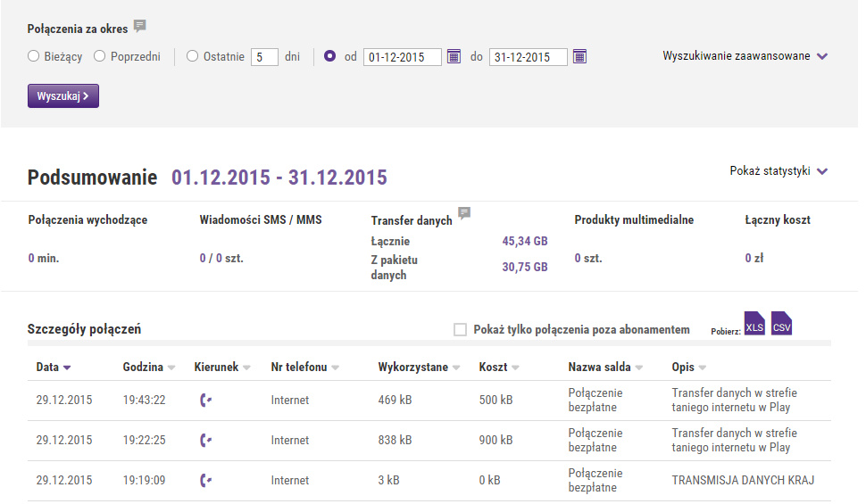Download connection details as CSV file
Viewport: 866px width, 504px height.
tap(781, 324)
